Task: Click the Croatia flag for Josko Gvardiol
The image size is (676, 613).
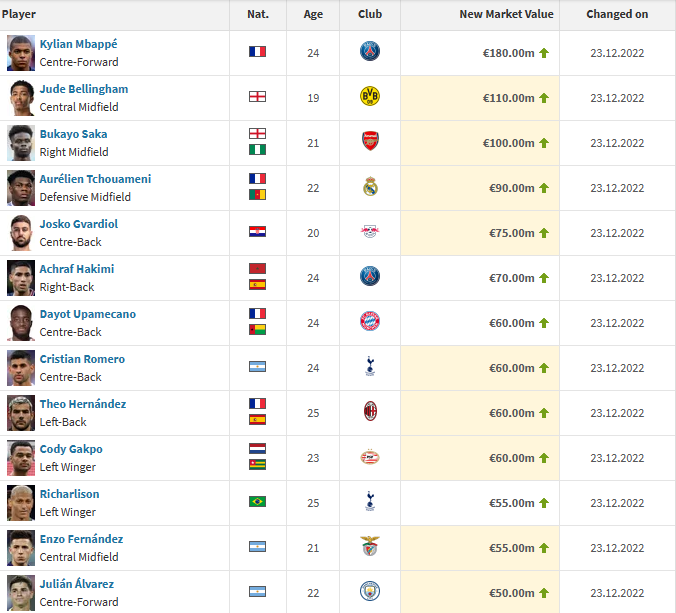Action: 257,232
